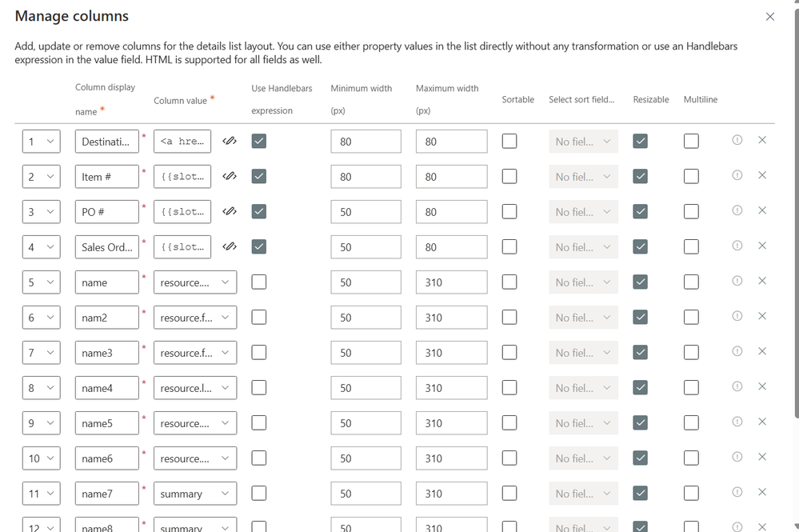This screenshot has width=799, height=532.
Task: Expand column value dropdown for name3
Action: click(x=195, y=353)
